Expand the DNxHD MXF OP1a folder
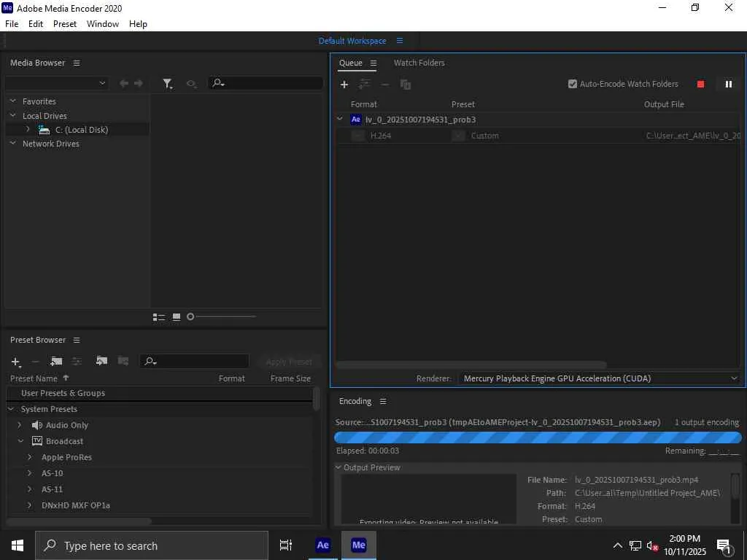 pos(29,505)
